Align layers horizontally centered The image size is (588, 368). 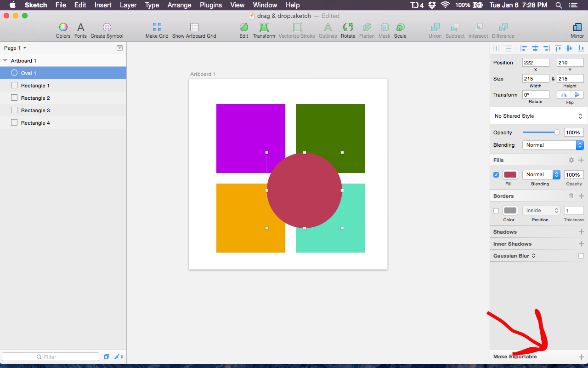(535, 48)
